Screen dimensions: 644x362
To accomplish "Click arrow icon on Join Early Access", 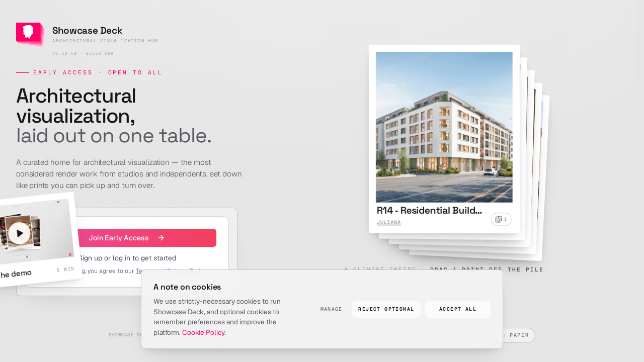I will click(161, 238).
